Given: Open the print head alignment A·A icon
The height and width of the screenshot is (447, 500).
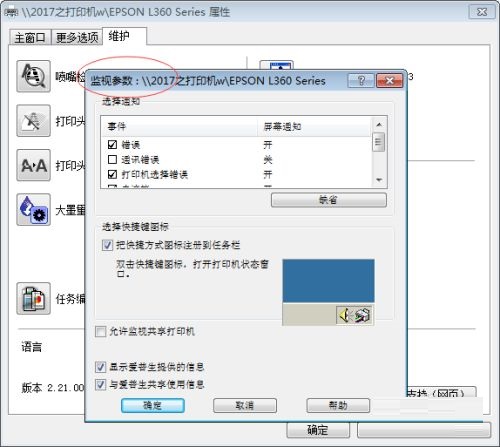Looking at the screenshot, I should 33,165.
